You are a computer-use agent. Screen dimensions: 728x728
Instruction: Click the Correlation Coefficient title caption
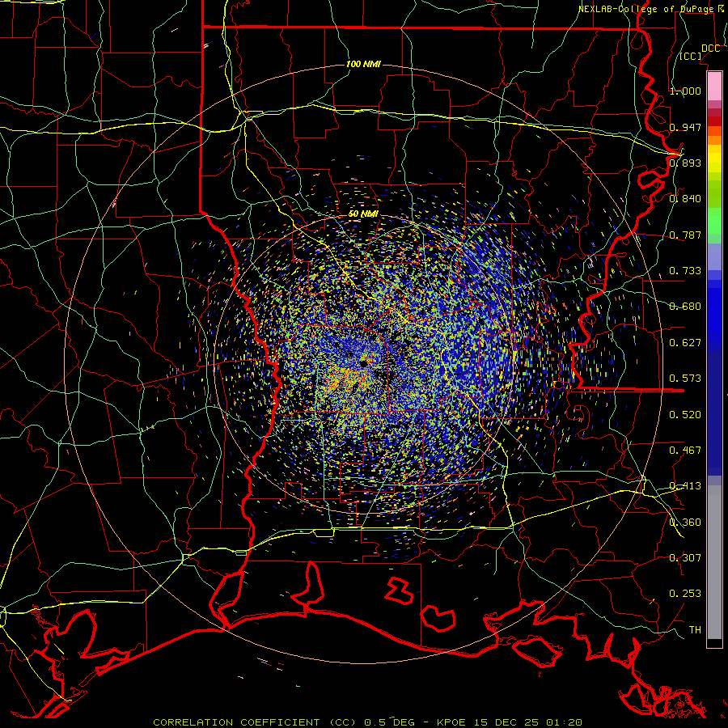[x=367, y=722]
